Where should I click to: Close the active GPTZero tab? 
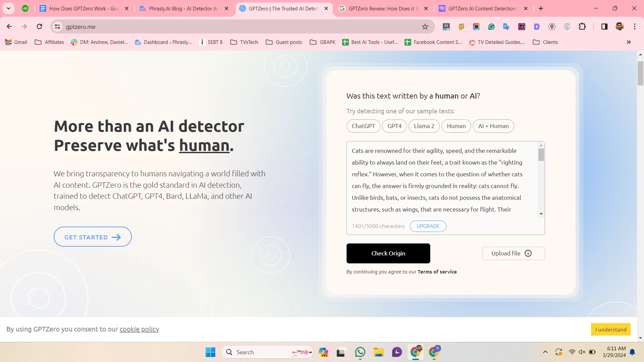click(x=326, y=9)
